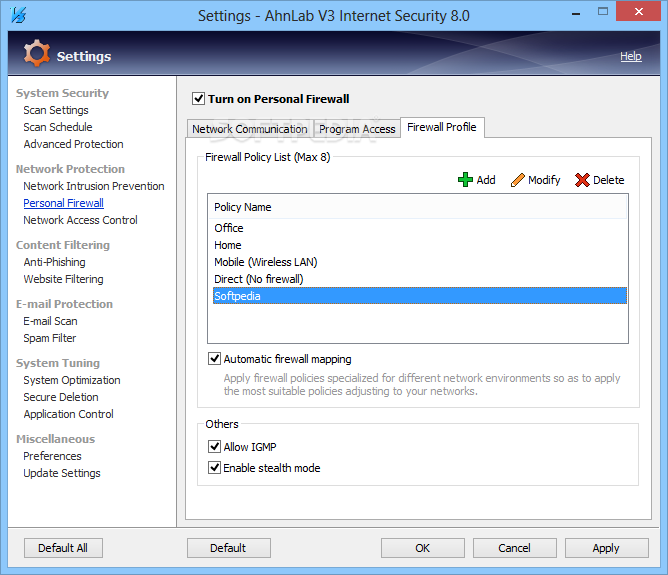The height and width of the screenshot is (575, 668).
Task: Open the Program Access tab
Action: coord(357,129)
